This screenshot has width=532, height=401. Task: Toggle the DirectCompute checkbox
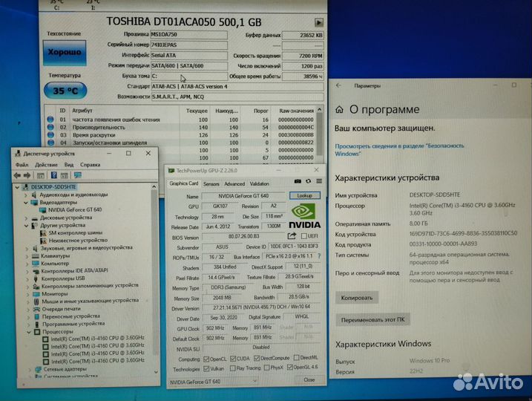point(257,358)
